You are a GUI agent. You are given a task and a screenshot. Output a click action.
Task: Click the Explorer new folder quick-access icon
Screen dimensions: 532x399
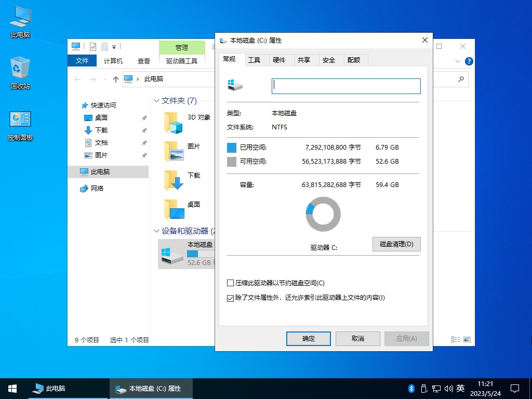pyautogui.click(x=104, y=46)
